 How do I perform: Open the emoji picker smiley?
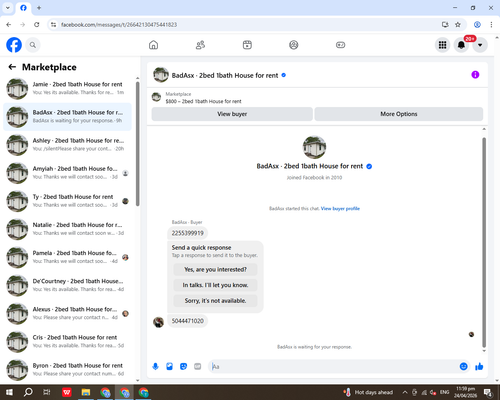point(463,367)
